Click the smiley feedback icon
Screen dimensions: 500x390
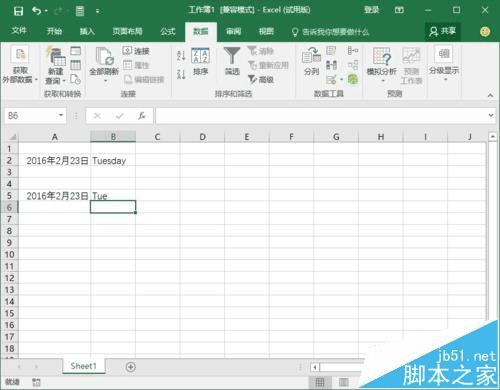485,32
